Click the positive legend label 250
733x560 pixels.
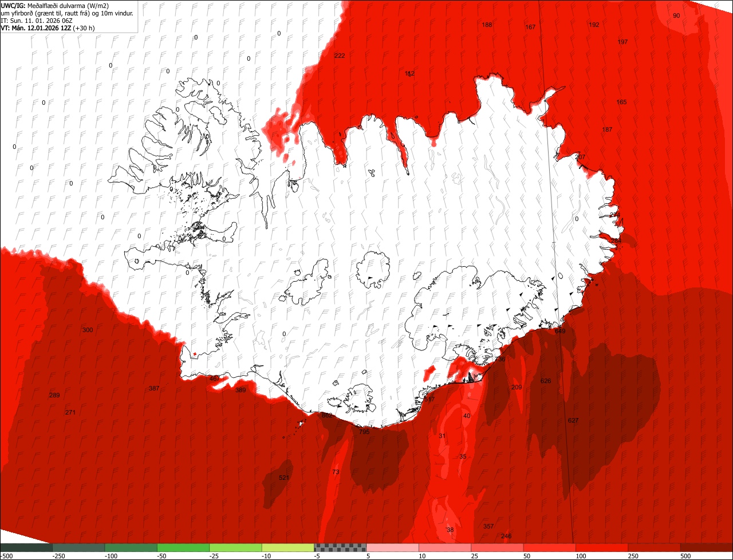(x=634, y=556)
